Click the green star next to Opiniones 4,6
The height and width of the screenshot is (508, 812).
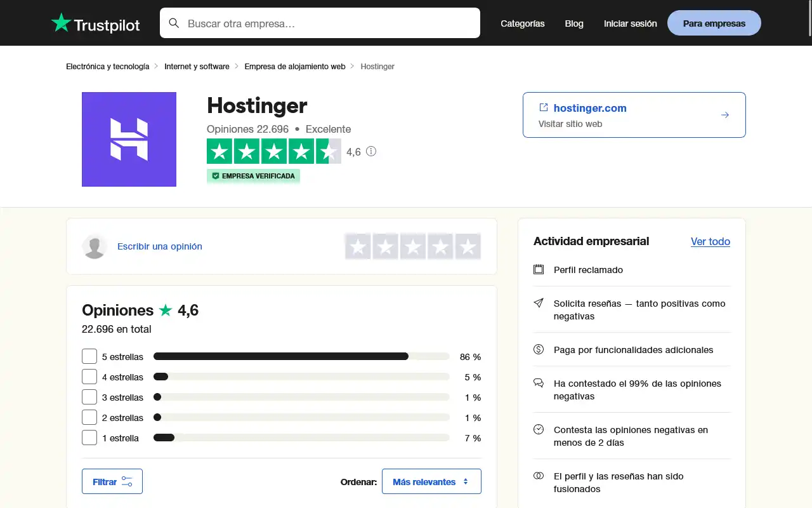[x=166, y=310]
